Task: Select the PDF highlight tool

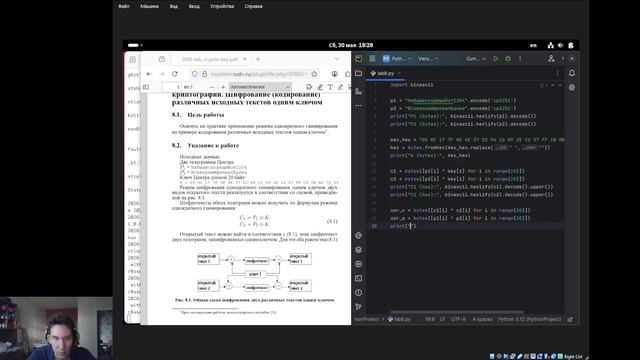Action: point(320,87)
